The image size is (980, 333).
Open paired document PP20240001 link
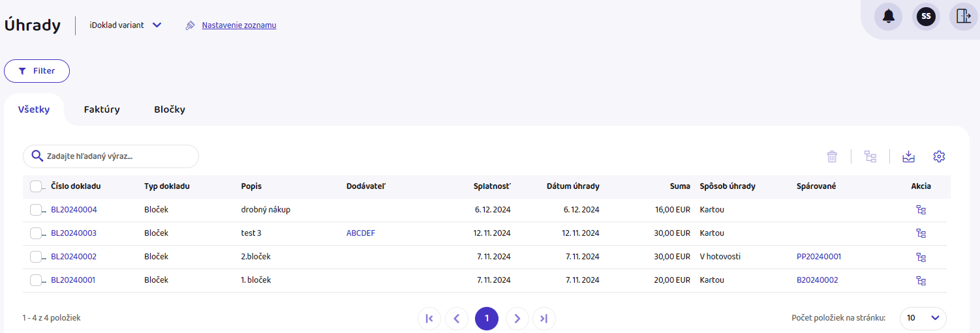(x=819, y=257)
